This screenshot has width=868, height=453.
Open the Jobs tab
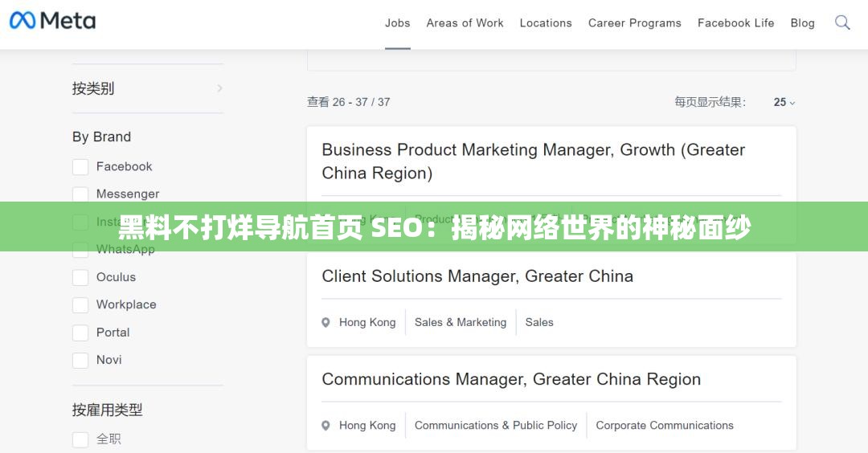[398, 23]
